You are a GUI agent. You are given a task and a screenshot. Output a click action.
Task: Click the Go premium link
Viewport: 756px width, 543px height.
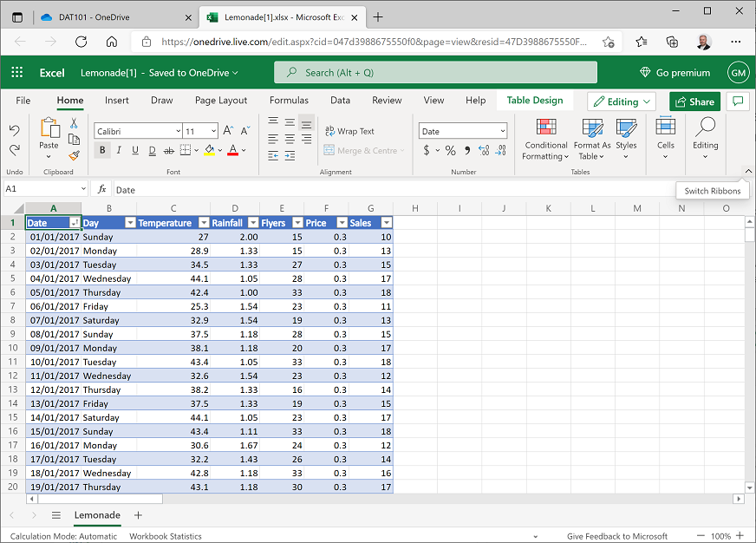pyautogui.click(x=675, y=72)
